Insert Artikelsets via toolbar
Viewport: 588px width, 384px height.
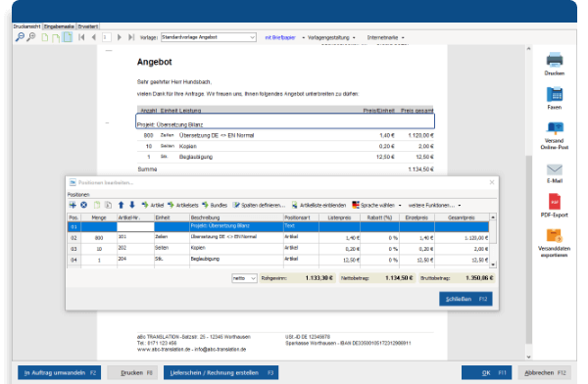pyautogui.click(x=182, y=205)
